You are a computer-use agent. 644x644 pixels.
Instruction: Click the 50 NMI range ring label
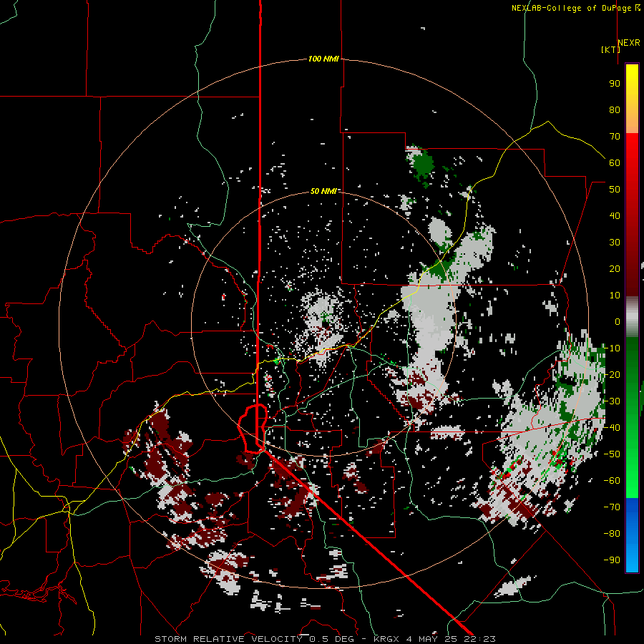click(x=323, y=191)
